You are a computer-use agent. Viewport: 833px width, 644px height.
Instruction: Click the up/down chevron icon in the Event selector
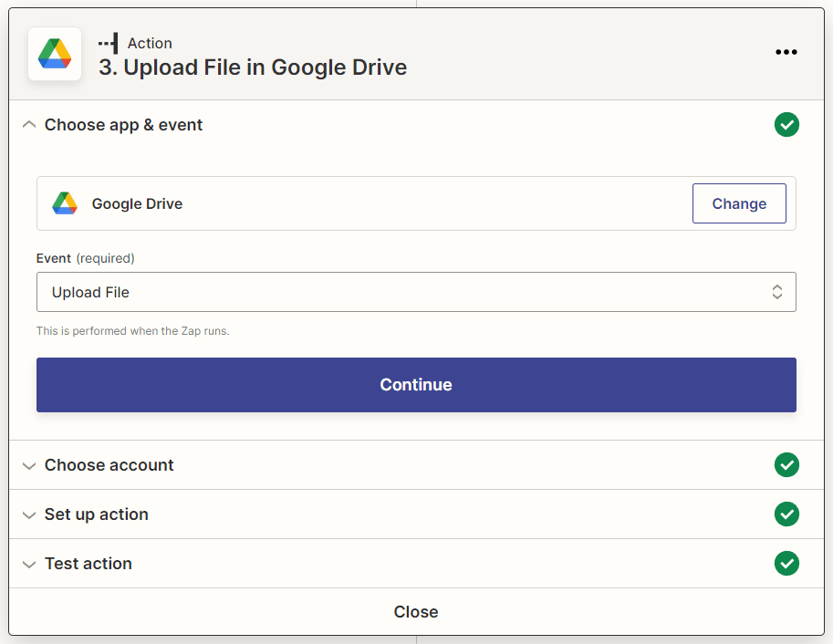776,292
